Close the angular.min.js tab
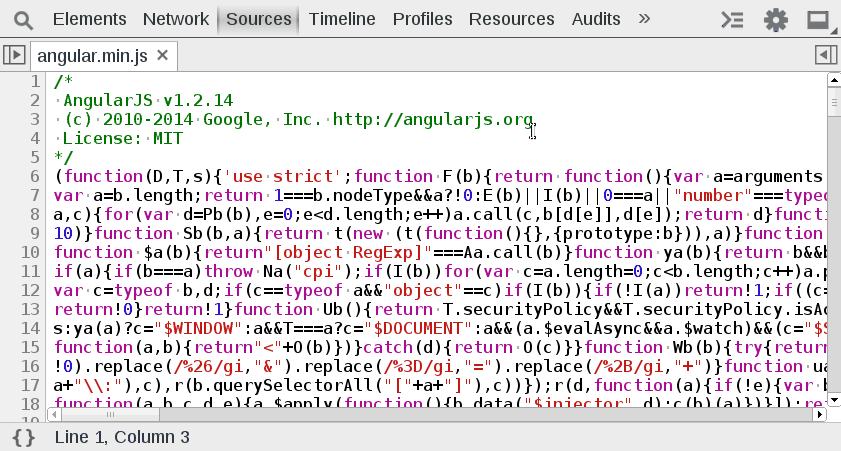This screenshot has height=451, width=841. pos(163,55)
